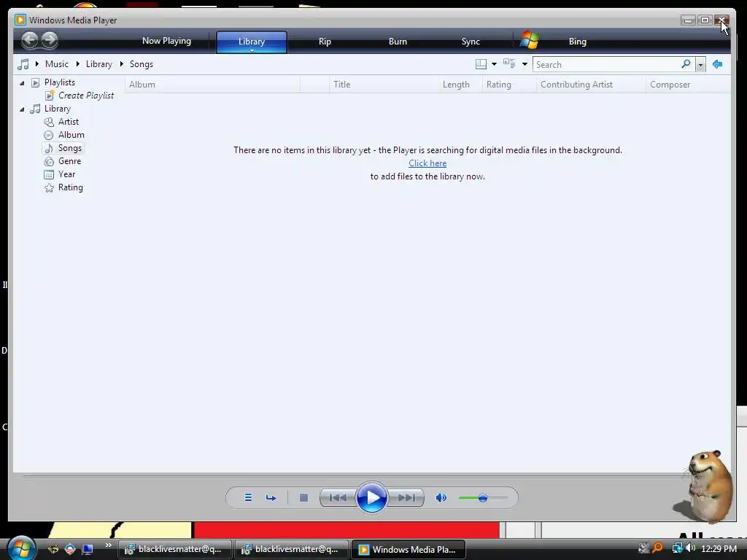The height and width of the screenshot is (560, 747).
Task: Click the orange magnifier tray icon
Action: pos(657,548)
